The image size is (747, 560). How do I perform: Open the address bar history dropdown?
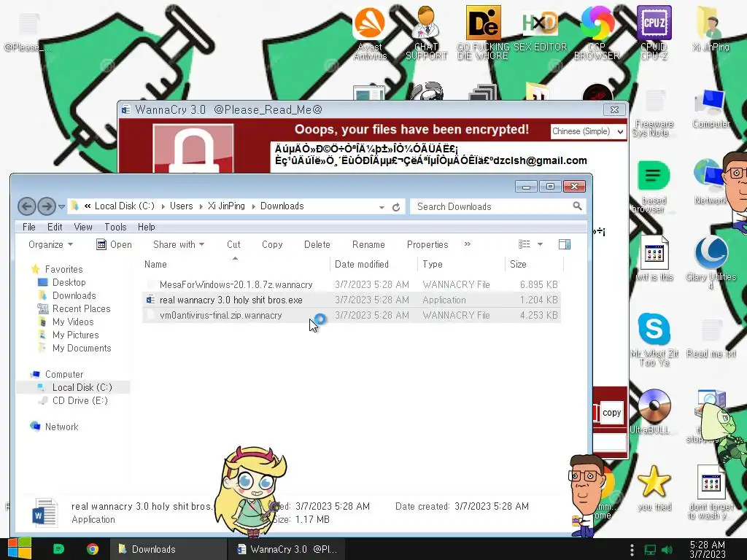(382, 207)
